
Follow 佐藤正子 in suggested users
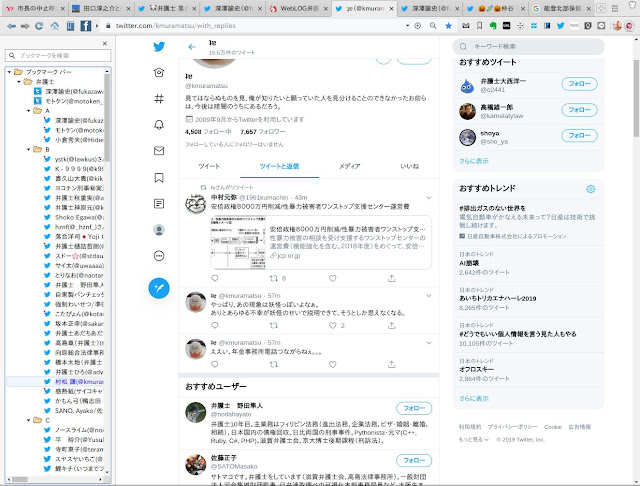point(414,460)
